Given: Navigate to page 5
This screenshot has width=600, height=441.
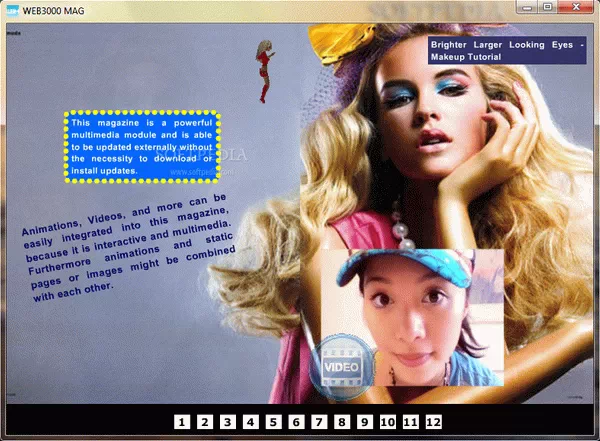Looking at the screenshot, I should 273,423.
